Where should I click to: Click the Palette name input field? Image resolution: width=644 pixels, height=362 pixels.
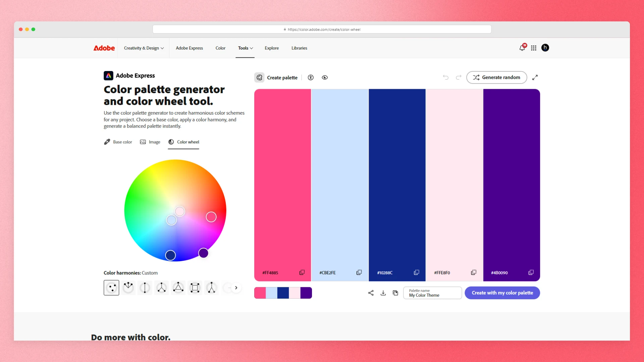432,293
